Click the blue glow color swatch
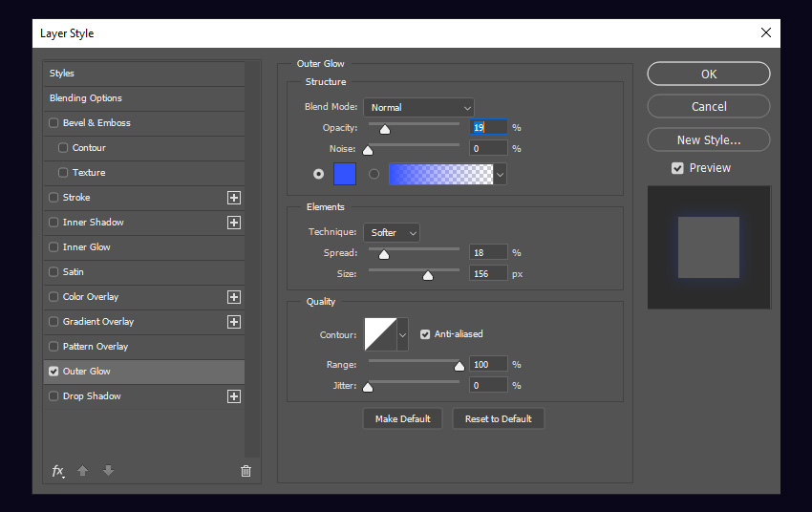812x512 pixels. pyautogui.click(x=345, y=174)
